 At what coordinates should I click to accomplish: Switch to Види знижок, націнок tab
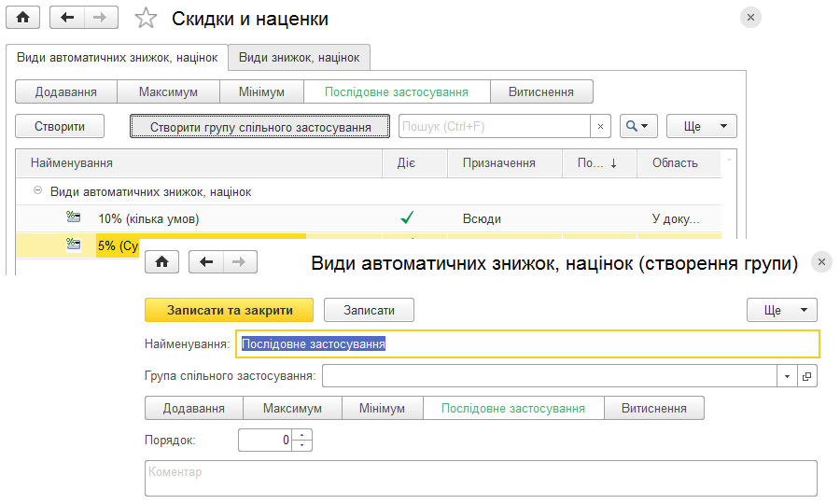click(299, 57)
